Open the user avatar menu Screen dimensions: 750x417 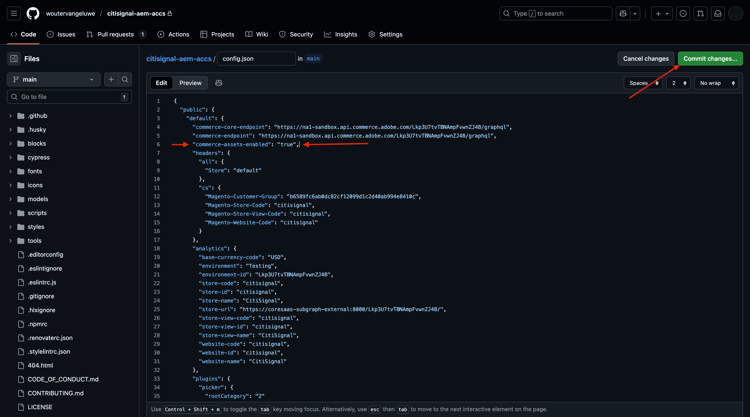click(x=735, y=13)
